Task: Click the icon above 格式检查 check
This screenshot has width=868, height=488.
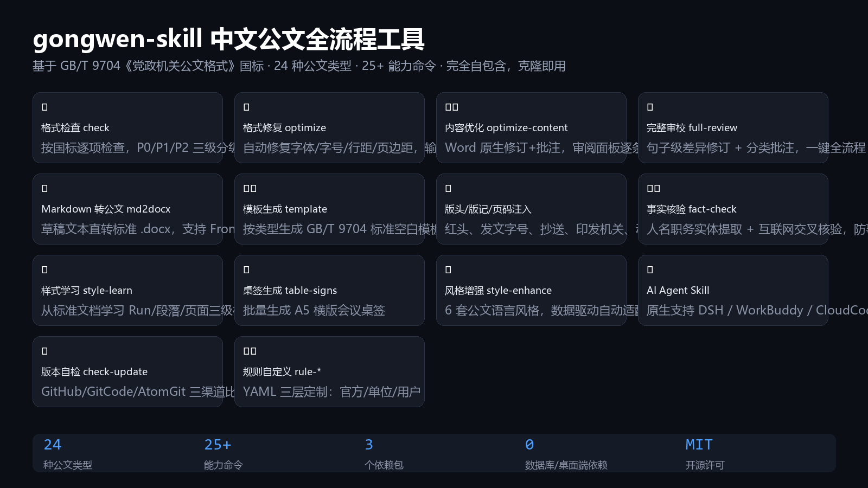Action: (44, 107)
